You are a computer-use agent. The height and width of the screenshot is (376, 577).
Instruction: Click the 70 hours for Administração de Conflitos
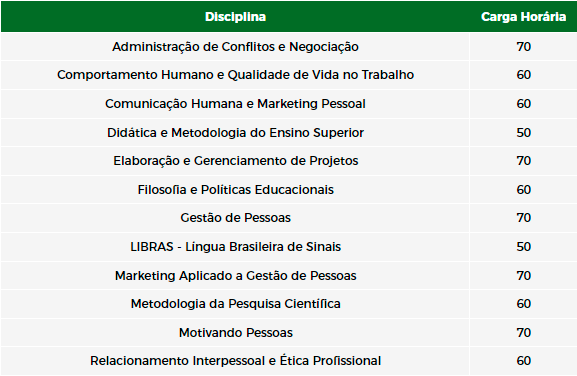(523, 47)
